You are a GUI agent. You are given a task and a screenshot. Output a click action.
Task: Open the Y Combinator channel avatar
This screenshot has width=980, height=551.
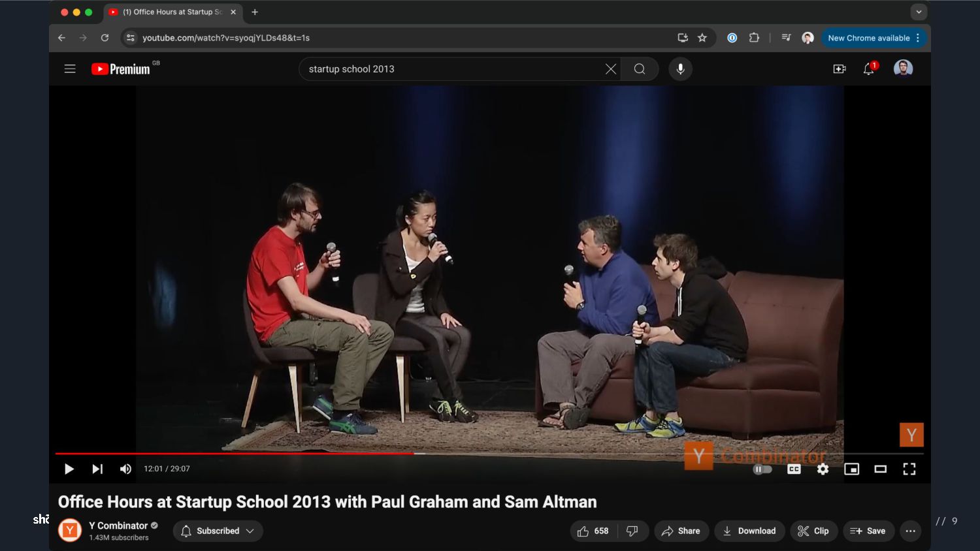tap(70, 530)
